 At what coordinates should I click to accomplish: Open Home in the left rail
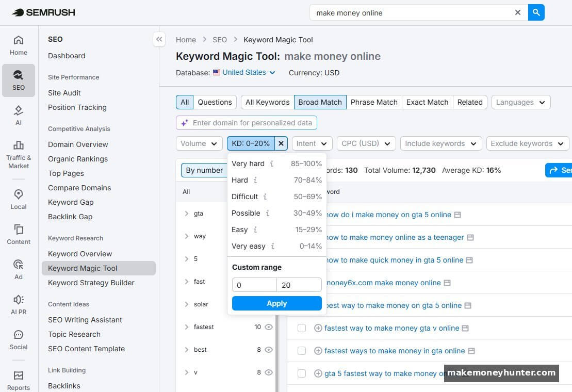[19, 45]
